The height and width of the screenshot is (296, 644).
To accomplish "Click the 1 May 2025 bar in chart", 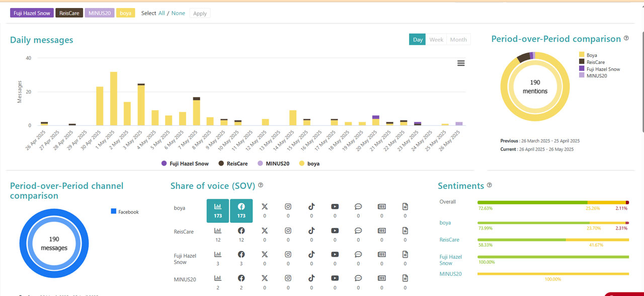I will [114, 98].
